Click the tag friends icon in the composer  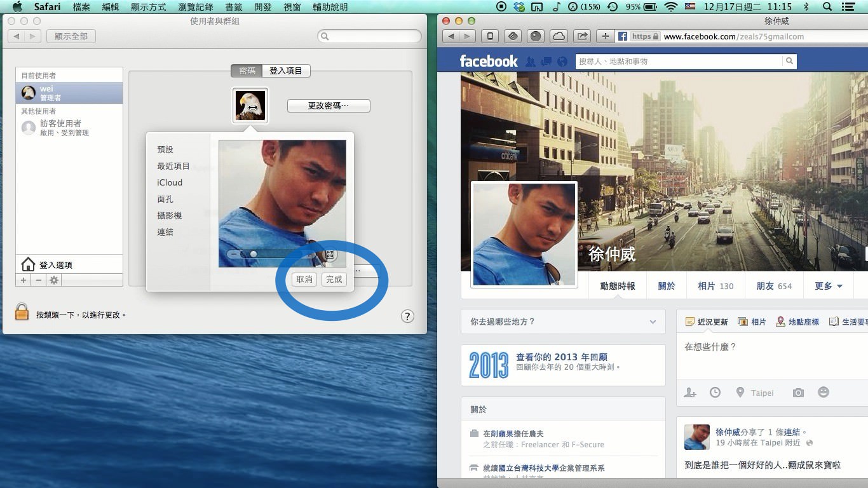(x=690, y=393)
